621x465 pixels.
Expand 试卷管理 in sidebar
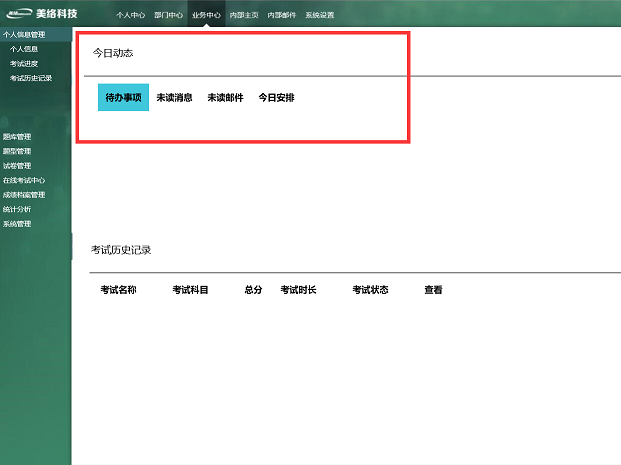coord(17,166)
